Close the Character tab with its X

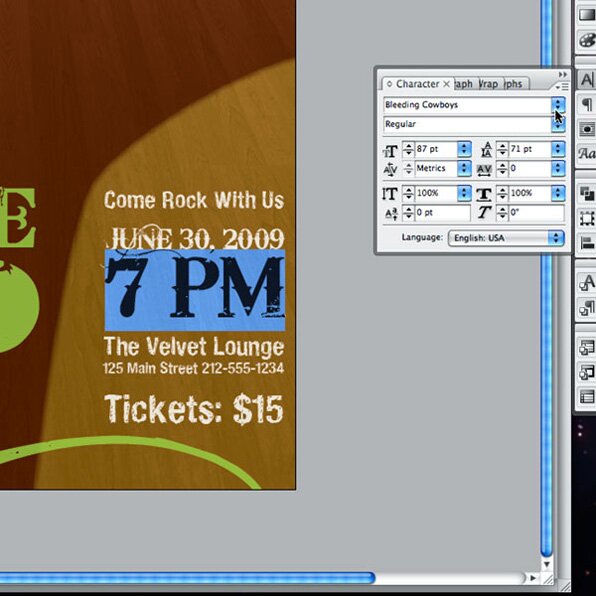pyautogui.click(x=447, y=84)
